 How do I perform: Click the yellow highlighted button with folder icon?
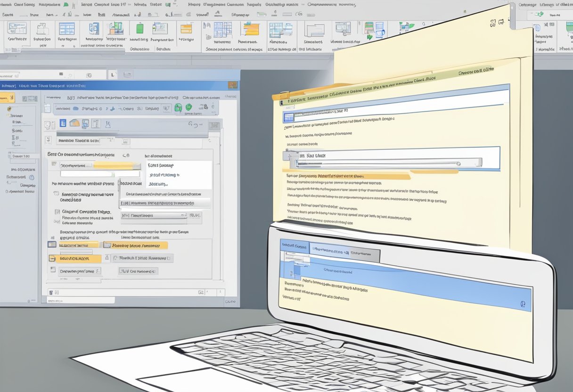135,245
